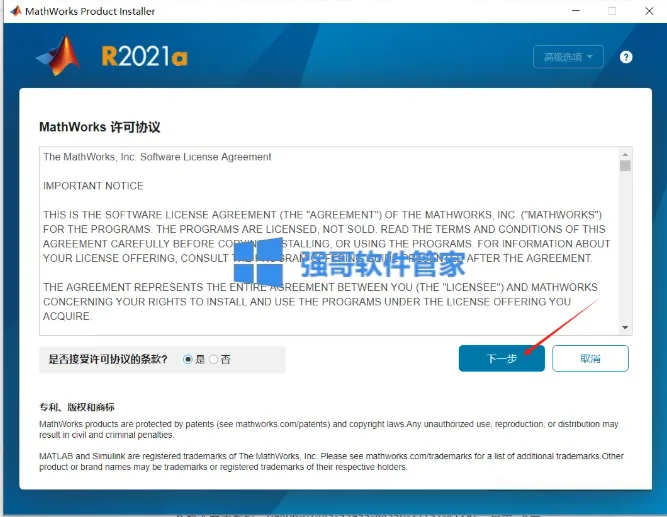Click the MATLAB logo in the header
Image resolution: width=667 pixels, height=517 pixels.
click(59, 56)
